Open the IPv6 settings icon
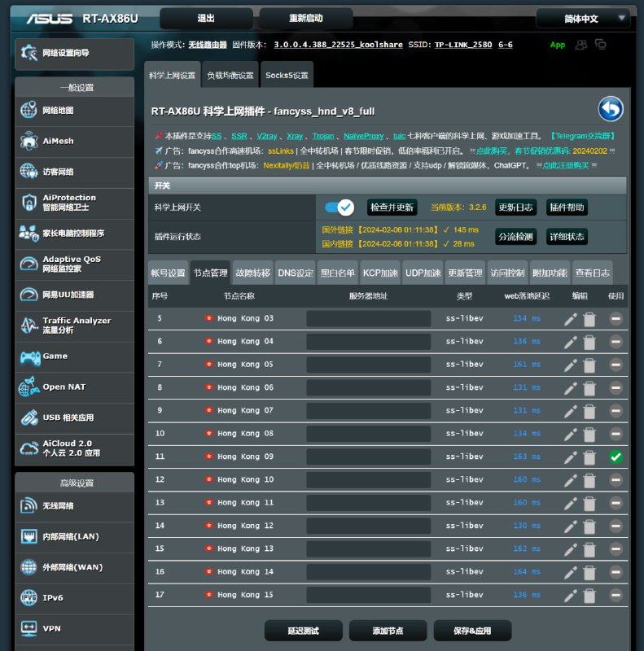Image resolution: width=644 pixels, height=651 pixels. click(28, 597)
